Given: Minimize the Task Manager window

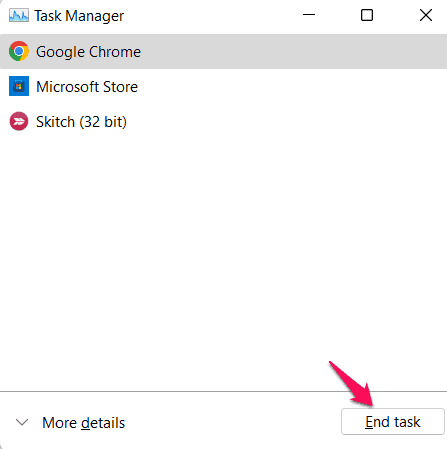Looking at the screenshot, I should [x=309, y=15].
